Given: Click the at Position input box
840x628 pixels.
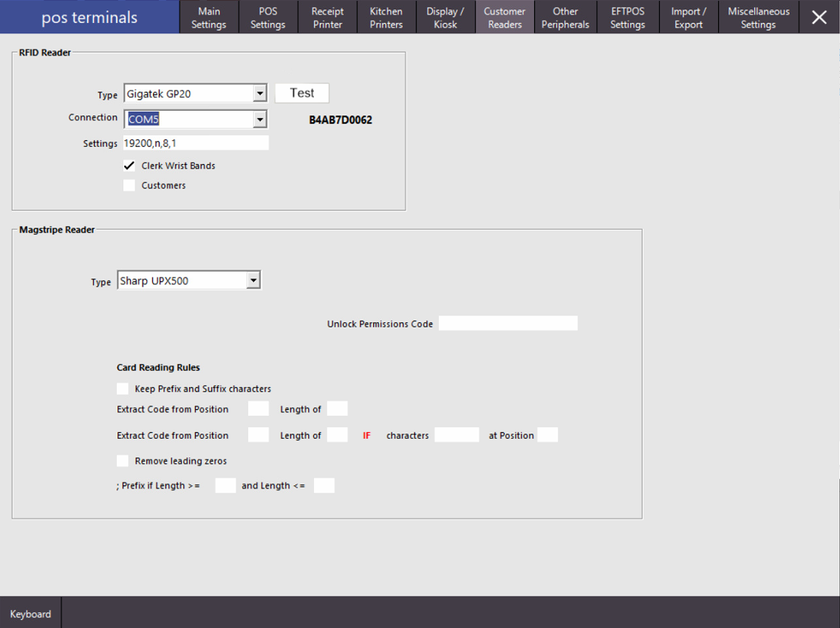Looking at the screenshot, I should coord(547,435).
